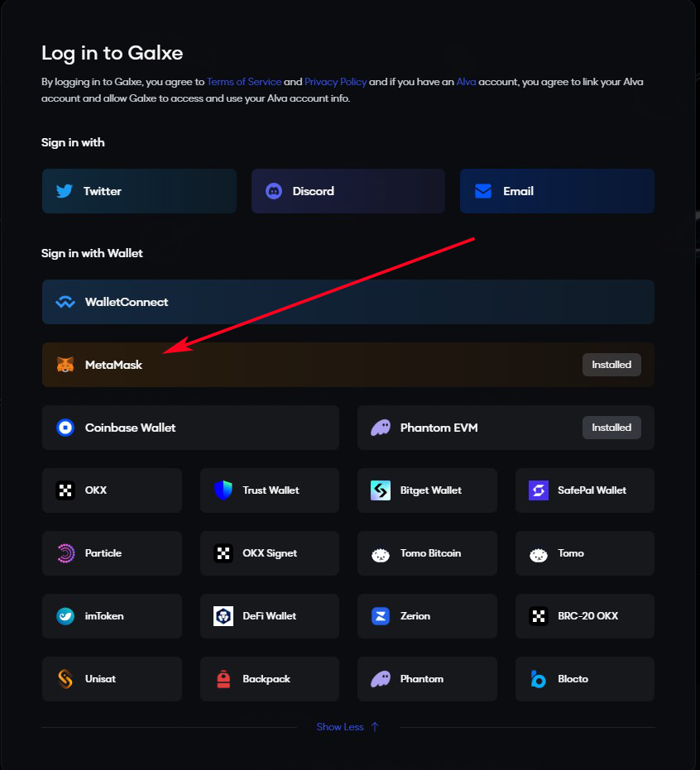Choose Email sign-in option

click(x=557, y=191)
